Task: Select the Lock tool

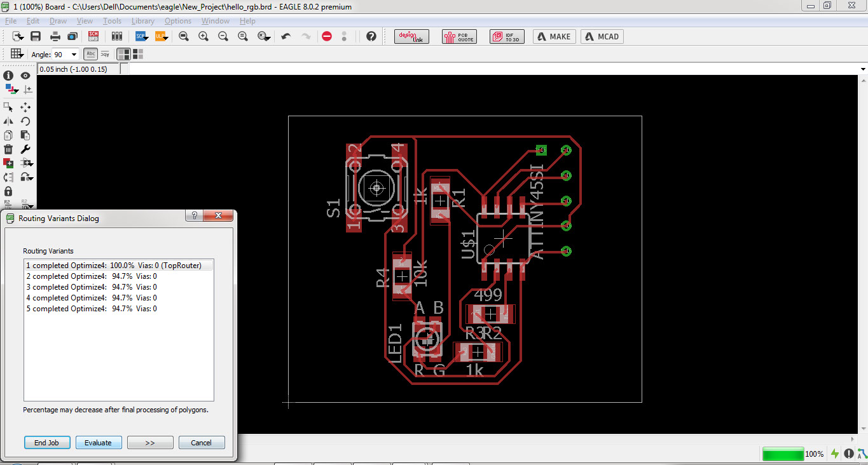Action: (8, 191)
